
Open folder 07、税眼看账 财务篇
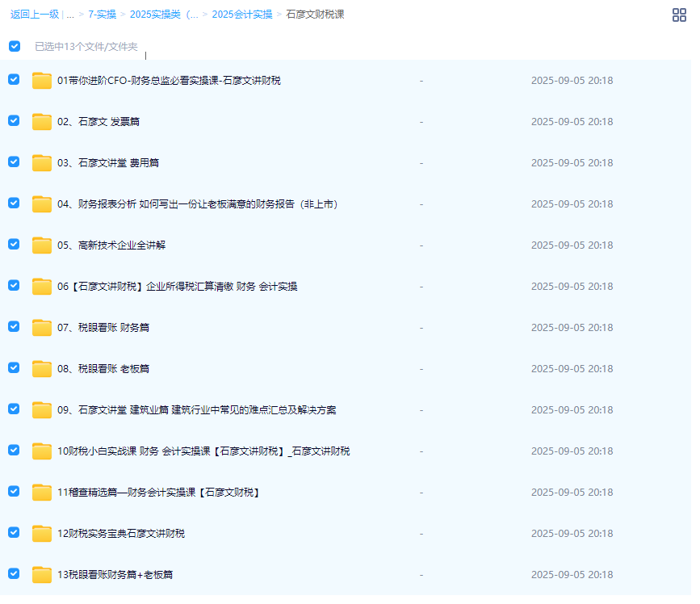coord(103,328)
